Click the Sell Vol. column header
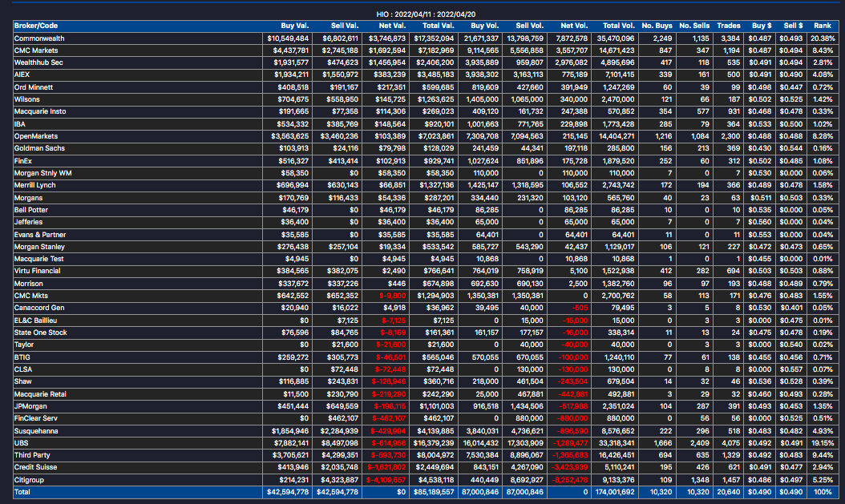The image size is (845, 504). [x=529, y=26]
